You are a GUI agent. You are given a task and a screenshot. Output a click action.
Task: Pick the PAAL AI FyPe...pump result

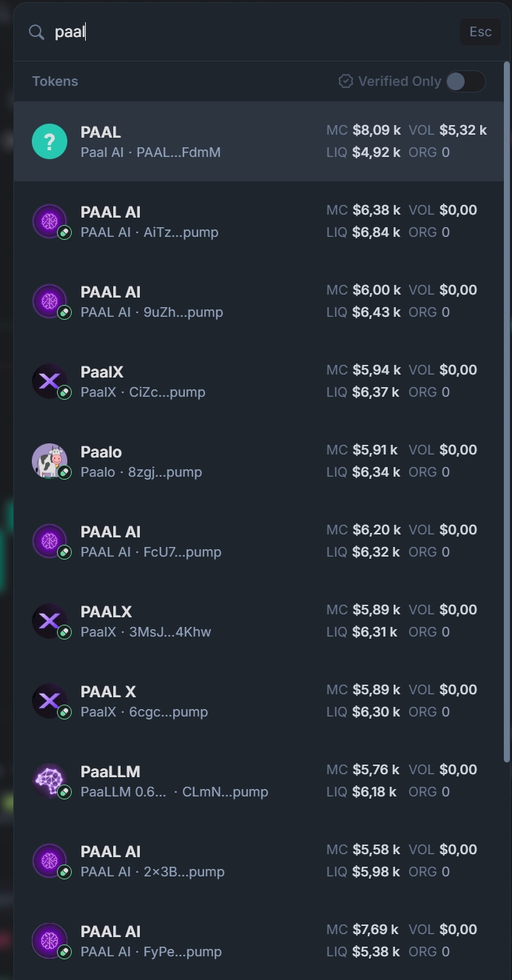[259, 941]
